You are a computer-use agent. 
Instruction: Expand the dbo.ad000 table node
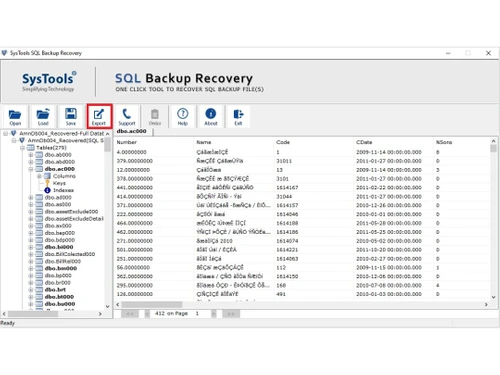coord(31,197)
